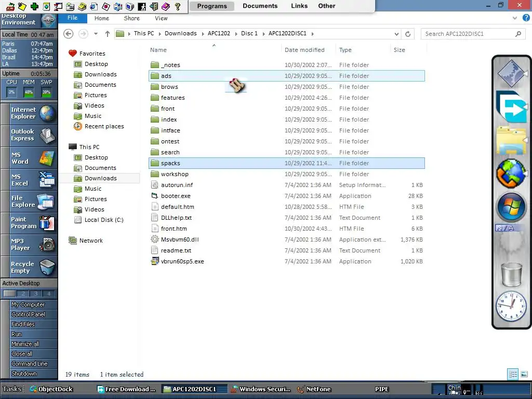Click the running man icon in top toolbar
532x399 pixels.
(142, 6)
